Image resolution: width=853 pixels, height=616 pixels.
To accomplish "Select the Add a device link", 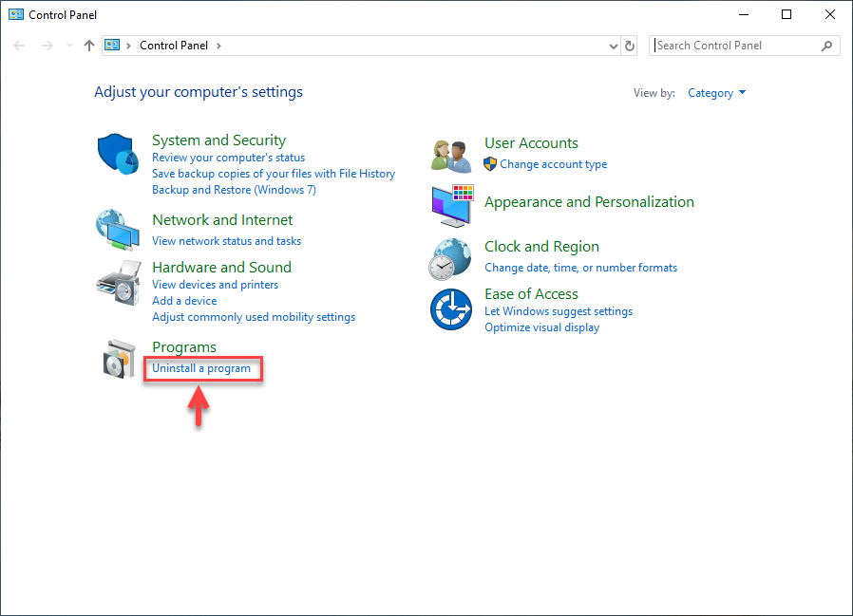I will point(184,301).
